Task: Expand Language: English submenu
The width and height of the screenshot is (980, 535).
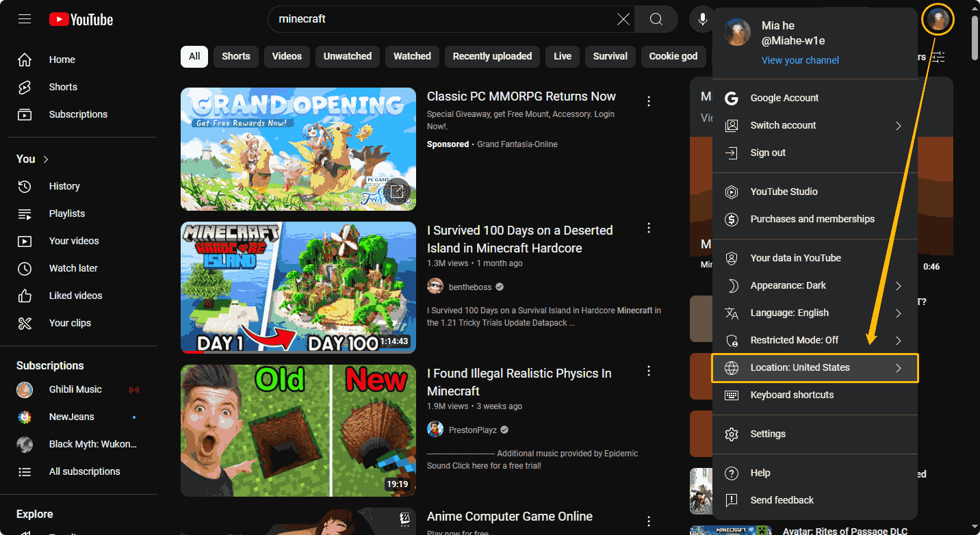Action: (814, 313)
